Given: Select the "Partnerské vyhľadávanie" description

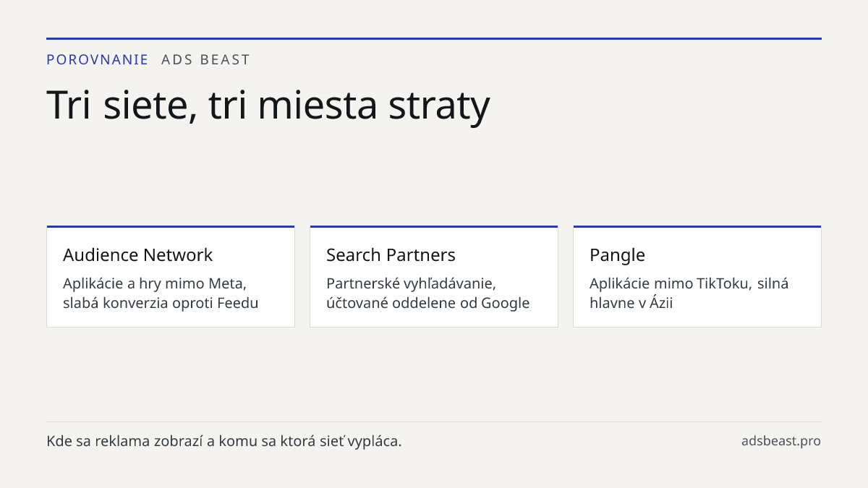Looking at the screenshot, I should (428, 293).
